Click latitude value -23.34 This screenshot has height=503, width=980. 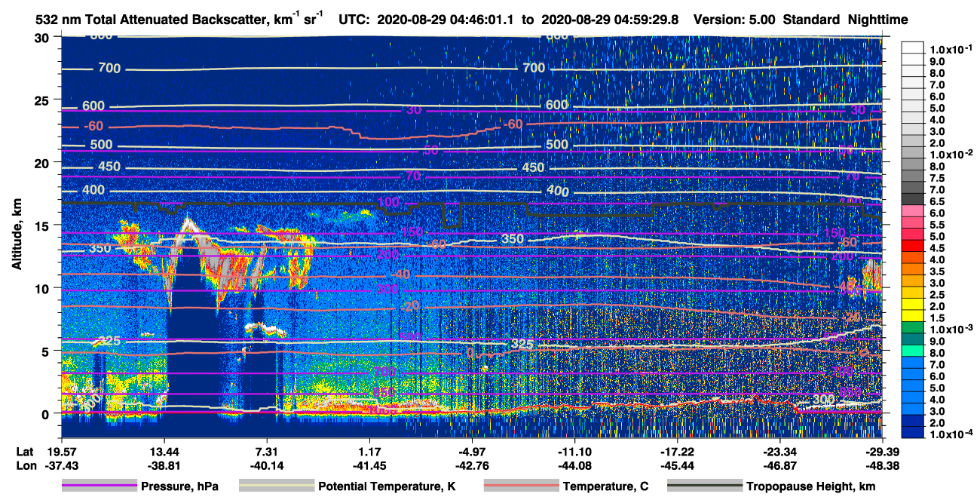[779, 452]
